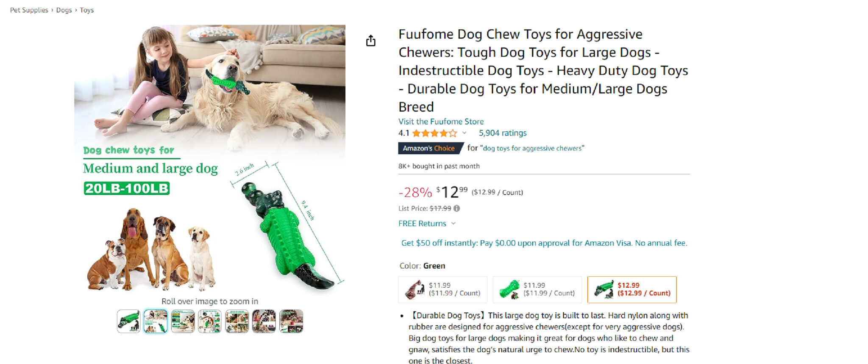Screen dimensions: 868x364
Task: Visit the Fuufome Store
Action: [441, 122]
